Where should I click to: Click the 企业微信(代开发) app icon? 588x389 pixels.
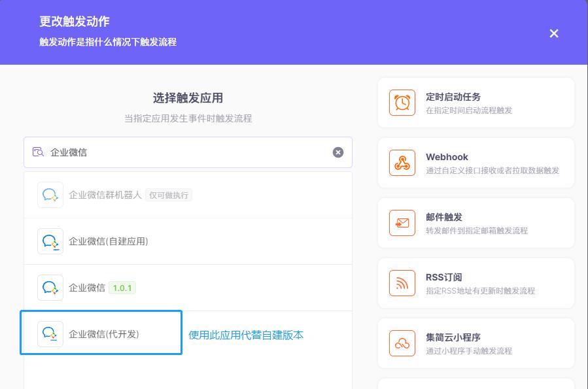(x=50, y=333)
